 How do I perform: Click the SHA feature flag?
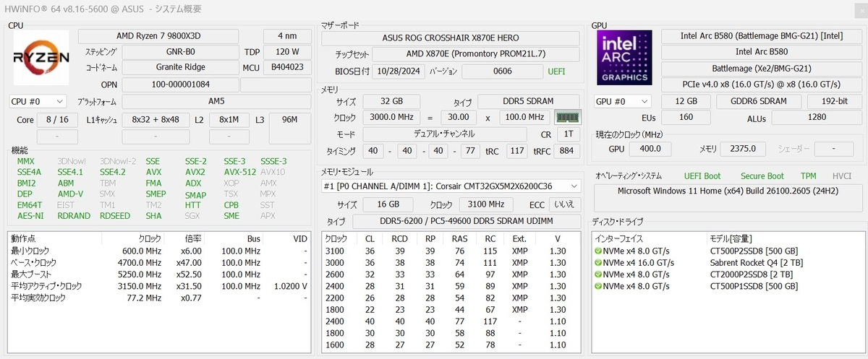(153, 215)
